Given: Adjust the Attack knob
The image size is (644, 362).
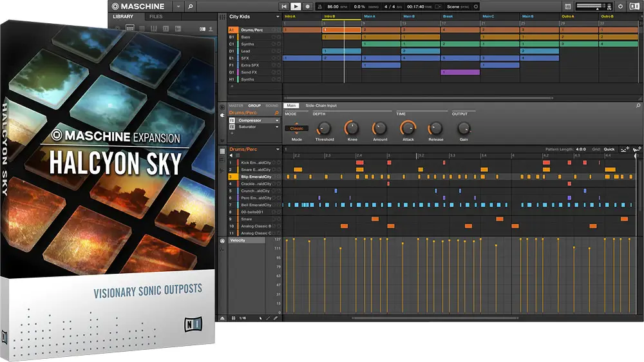Looking at the screenshot, I should coord(408,129).
